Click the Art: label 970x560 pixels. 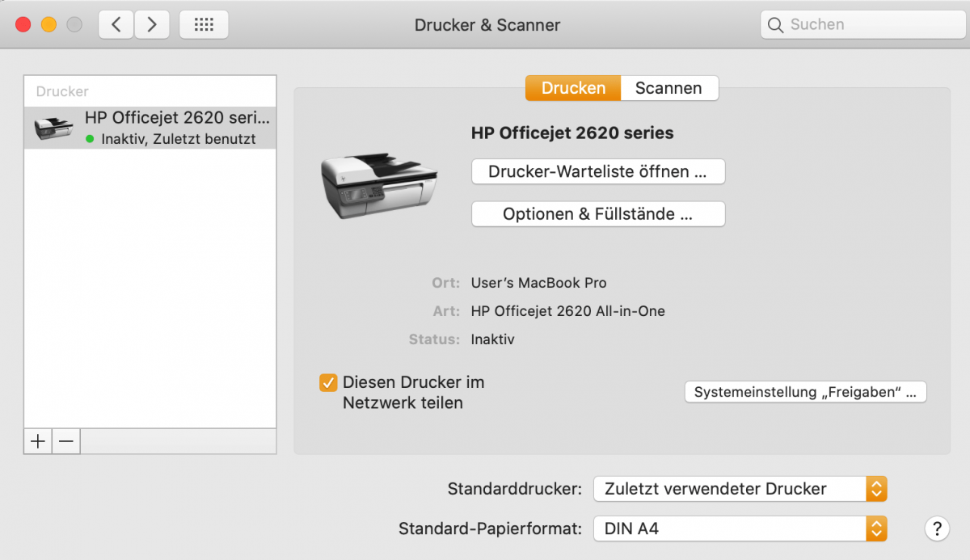point(447,311)
